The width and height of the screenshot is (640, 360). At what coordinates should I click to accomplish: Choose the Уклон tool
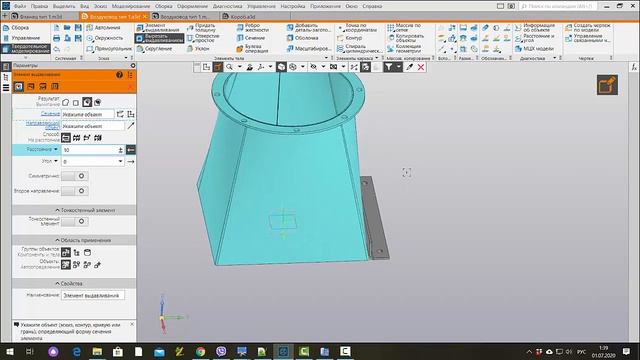(198, 49)
